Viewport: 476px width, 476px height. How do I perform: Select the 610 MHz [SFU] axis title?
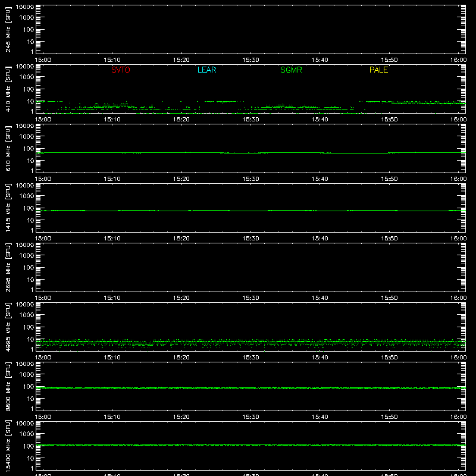tap(8, 148)
